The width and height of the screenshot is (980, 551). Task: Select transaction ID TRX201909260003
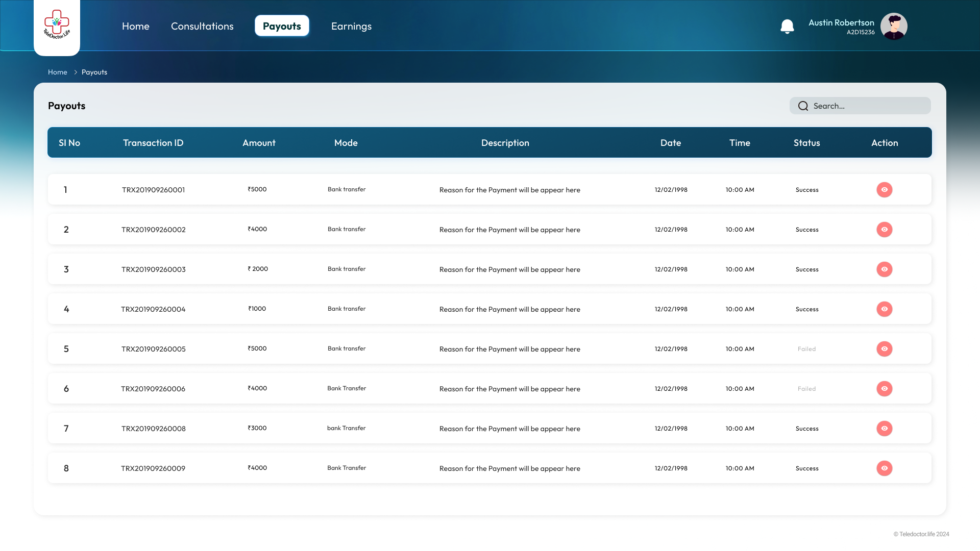point(154,269)
